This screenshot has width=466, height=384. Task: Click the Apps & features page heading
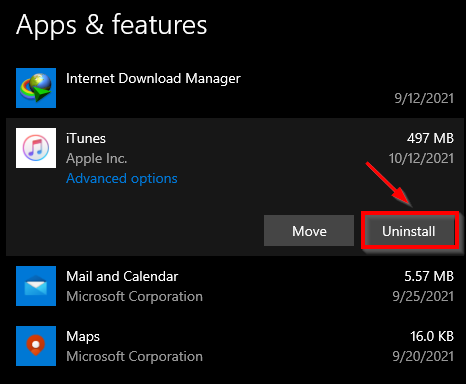112,25
